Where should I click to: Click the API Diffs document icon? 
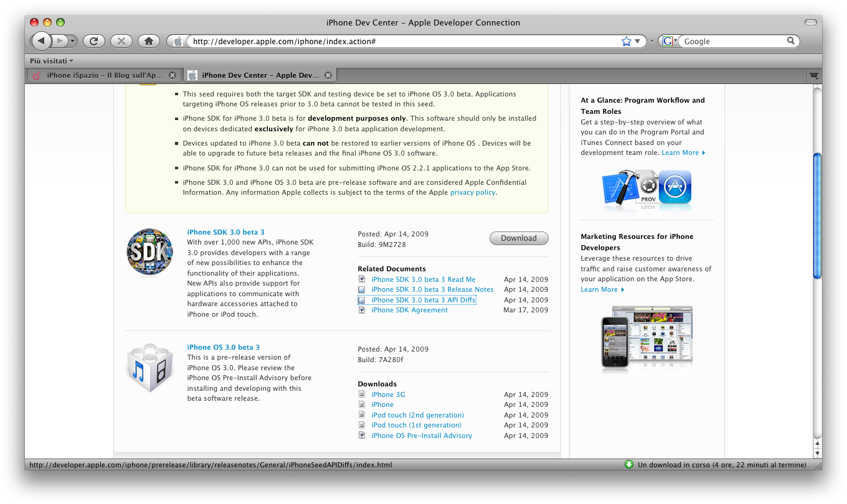pyautogui.click(x=361, y=300)
